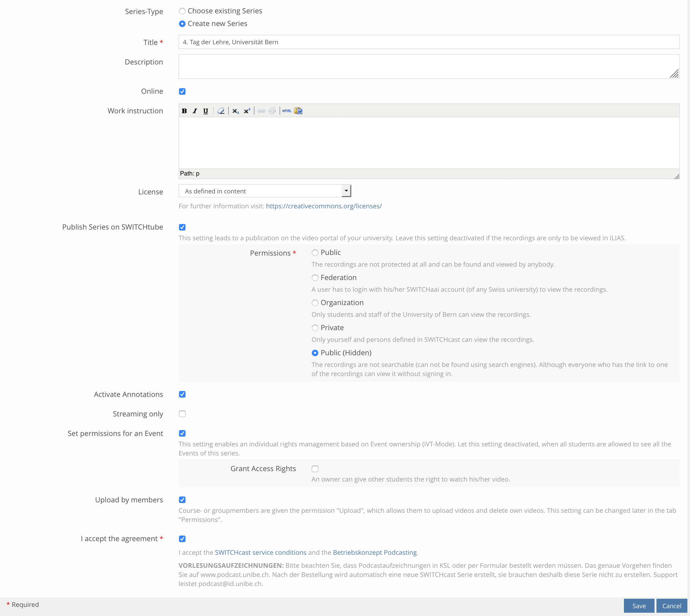
Task: Click the underline formatting icon
Action: click(205, 111)
